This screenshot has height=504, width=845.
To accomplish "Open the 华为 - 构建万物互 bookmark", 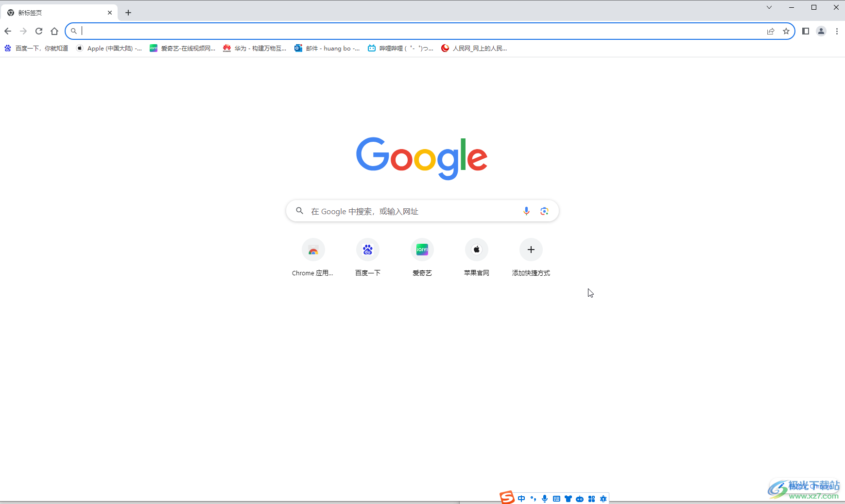I will point(255,48).
